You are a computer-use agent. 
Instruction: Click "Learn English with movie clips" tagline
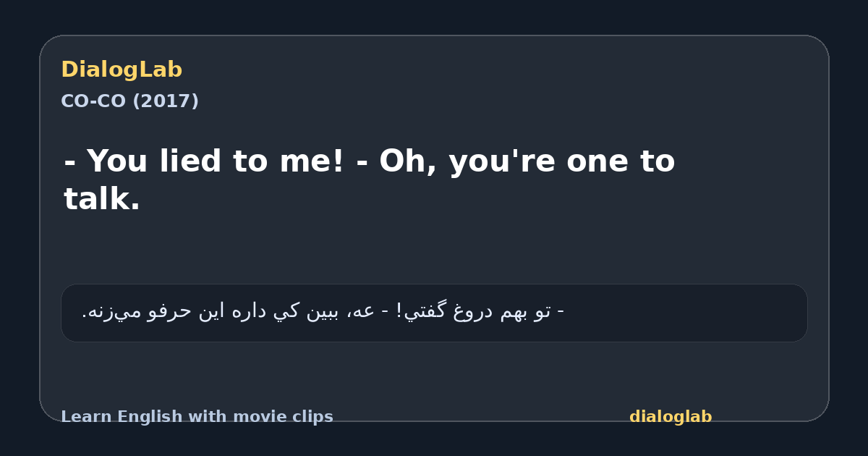[197, 417]
